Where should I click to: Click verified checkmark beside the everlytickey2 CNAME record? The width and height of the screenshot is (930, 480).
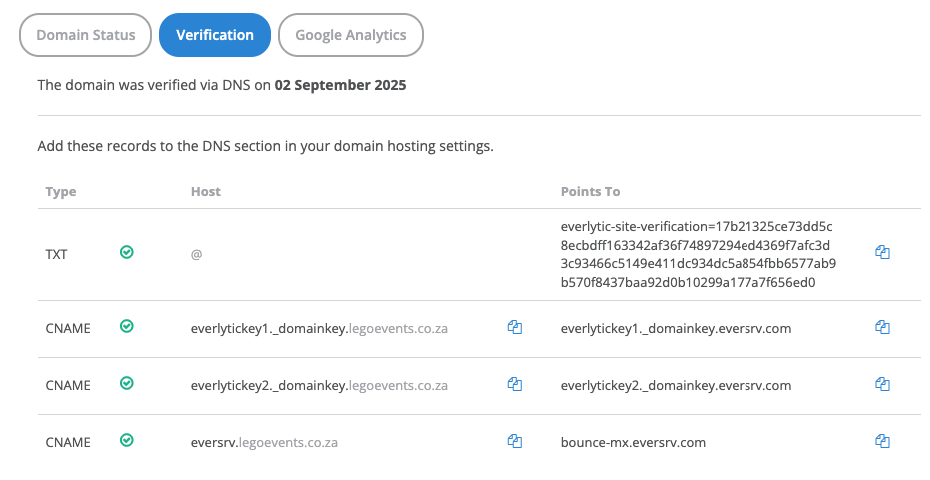click(126, 383)
